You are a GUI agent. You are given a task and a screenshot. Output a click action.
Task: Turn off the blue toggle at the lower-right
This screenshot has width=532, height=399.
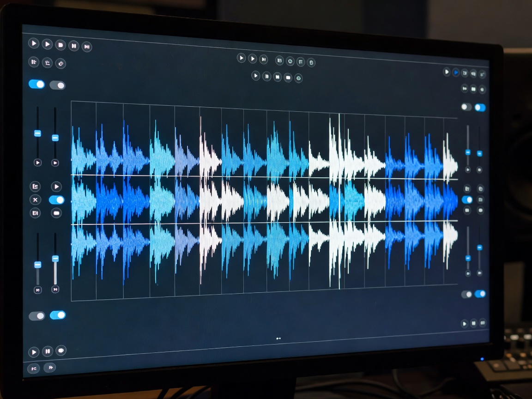[x=480, y=294]
